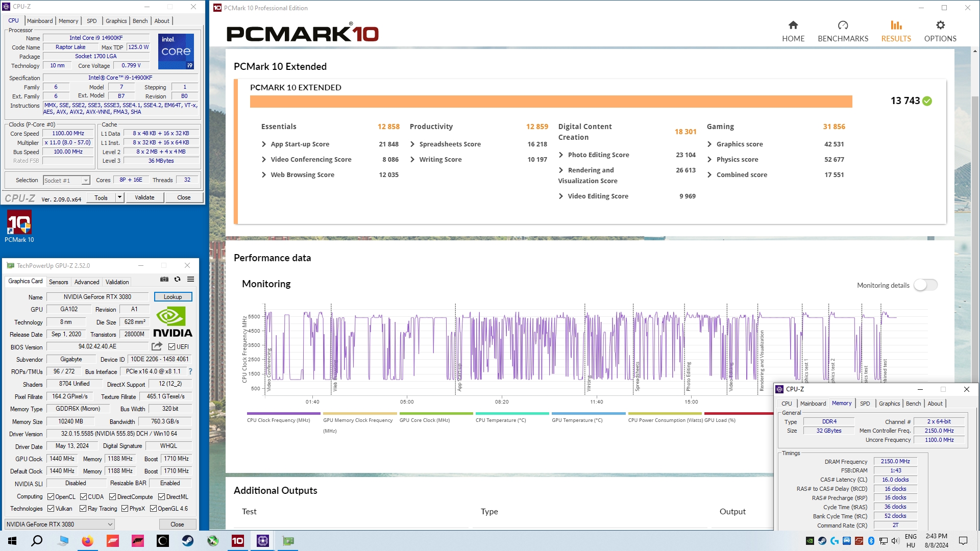Screen dimensions: 980x551
Task: Open the notification center icon
Action: click(x=963, y=541)
